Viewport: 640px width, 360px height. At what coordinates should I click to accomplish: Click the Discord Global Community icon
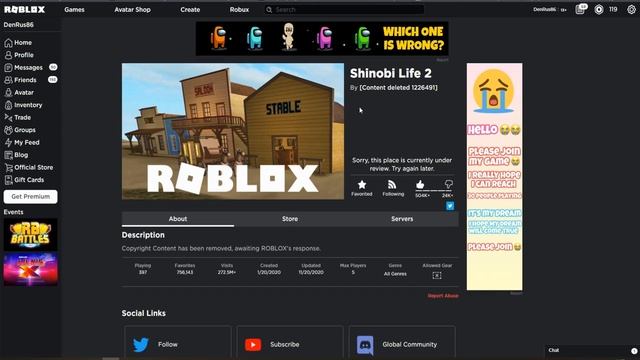click(x=365, y=344)
